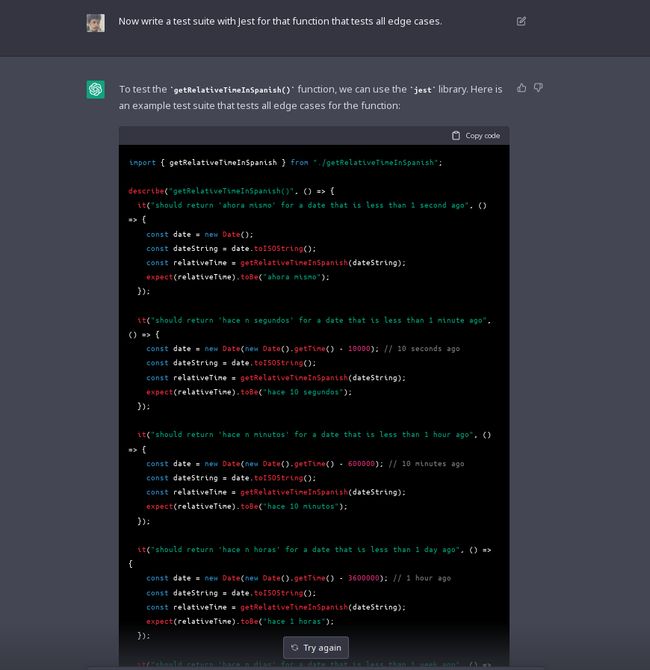Click inline code getRelativeTimeInSpanish() in response
The height and width of the screenshot is (670, 650).
[x=232, y=90]
